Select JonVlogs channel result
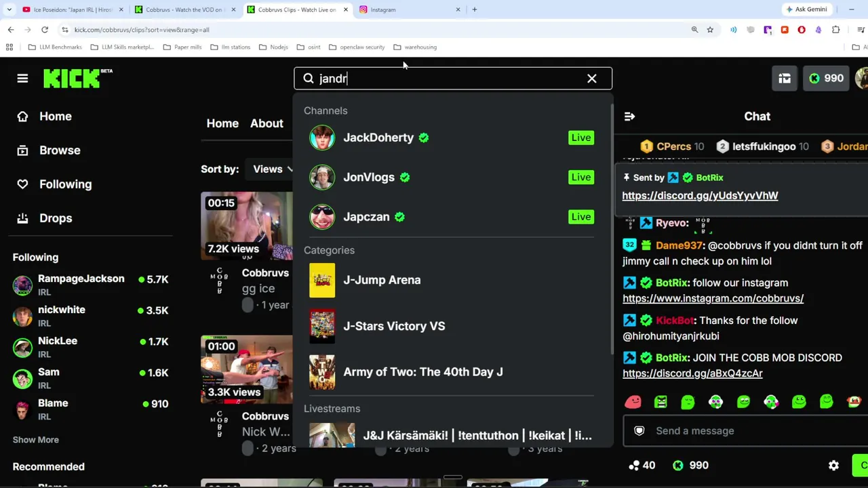The image size is (868, 488). click(452, 178)
